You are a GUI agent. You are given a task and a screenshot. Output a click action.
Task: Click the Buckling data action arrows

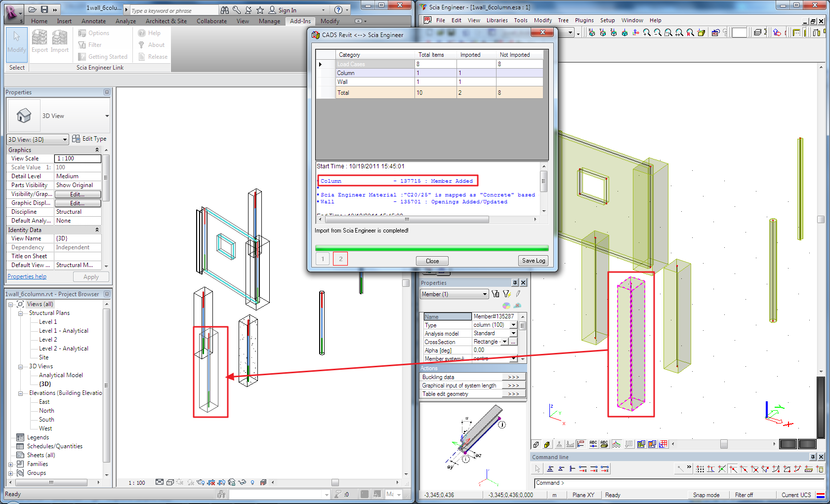click(x=513, y=377)
